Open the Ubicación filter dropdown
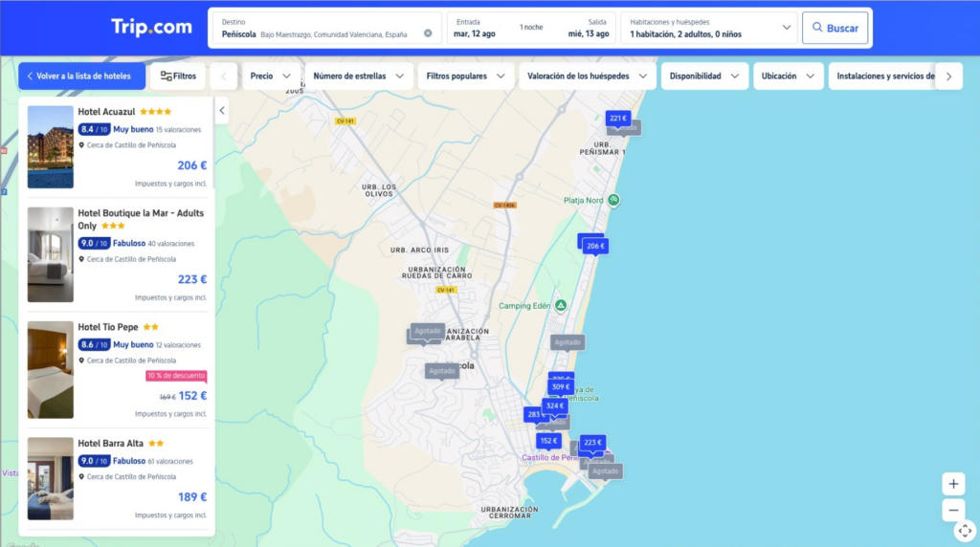Viewport: 980px width, 547px height. pos(788,77)
